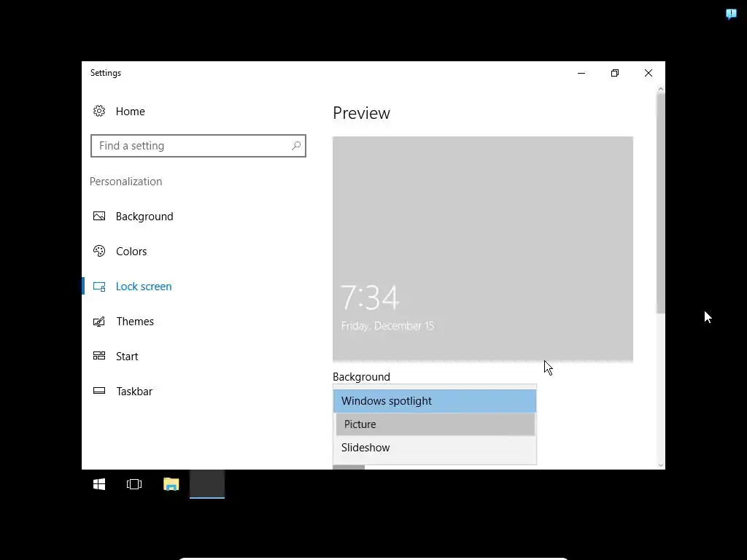Select the Lock screen page
This screenshot has height=560, width=747.
(x=144, y=286)
